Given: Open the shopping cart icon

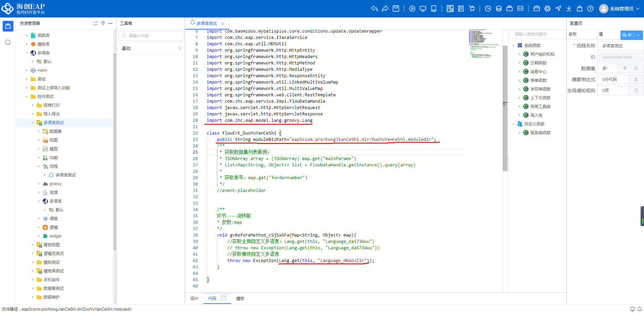Looking at the screenshot, I should (x=472, y=9).
